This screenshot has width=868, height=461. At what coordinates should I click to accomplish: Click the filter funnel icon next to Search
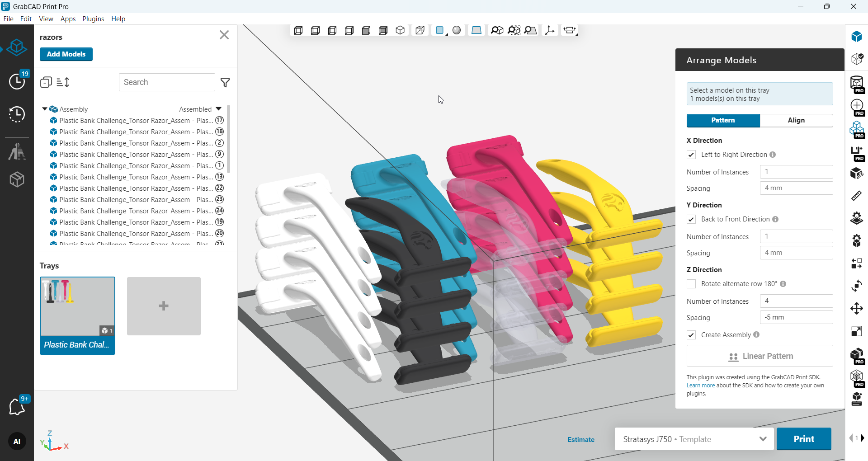coord(225,82)
